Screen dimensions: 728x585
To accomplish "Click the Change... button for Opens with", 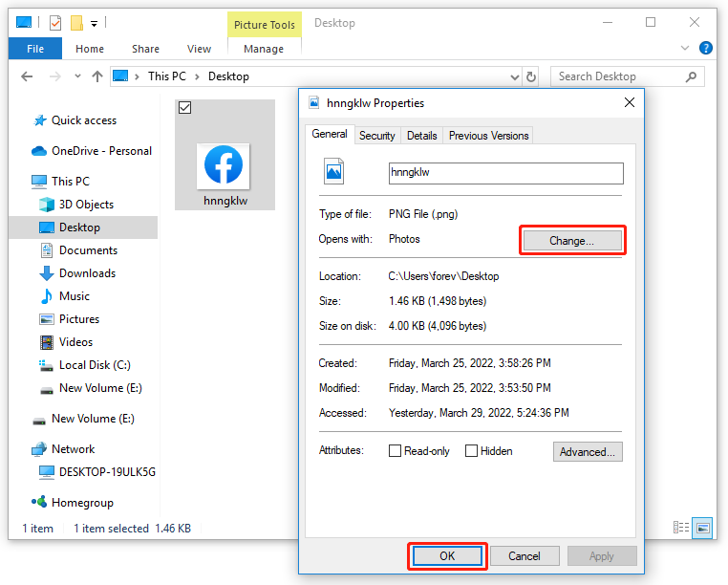I will coord(572,241).
